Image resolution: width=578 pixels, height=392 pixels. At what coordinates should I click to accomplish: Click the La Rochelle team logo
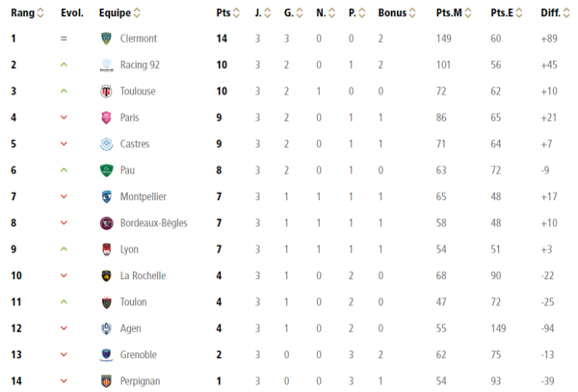pos(107,275)
